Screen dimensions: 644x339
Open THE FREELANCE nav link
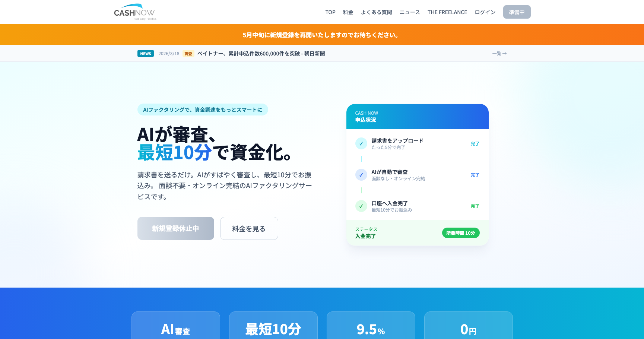coord(447,12)
